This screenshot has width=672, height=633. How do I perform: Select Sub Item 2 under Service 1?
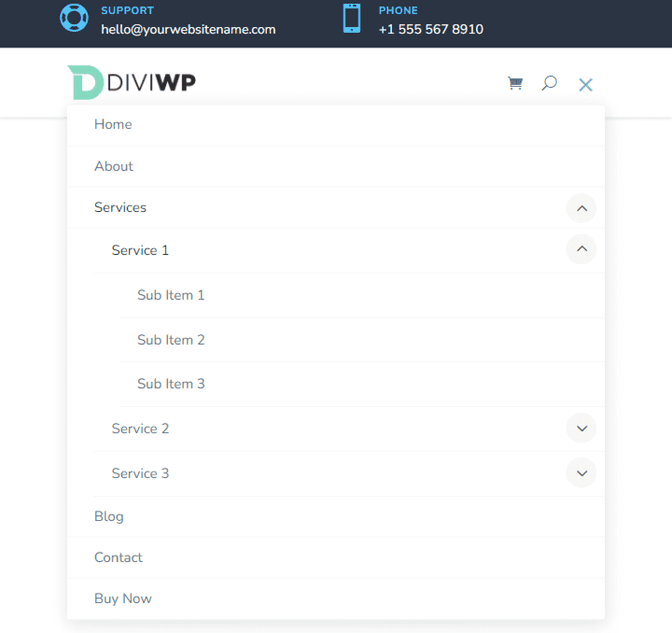point(171,340)
